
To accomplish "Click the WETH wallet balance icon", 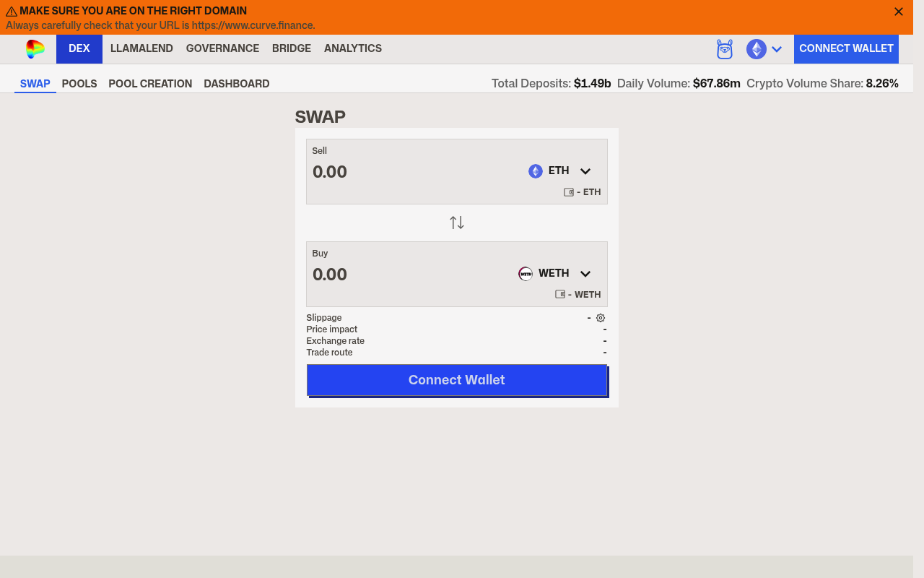I will (x=560, y=295).
